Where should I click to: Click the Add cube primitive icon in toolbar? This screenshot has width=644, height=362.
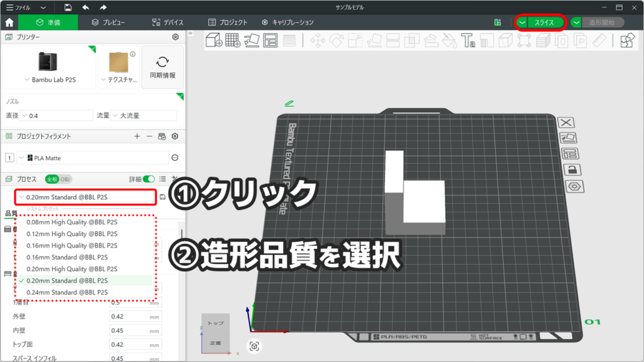point(214,41)
